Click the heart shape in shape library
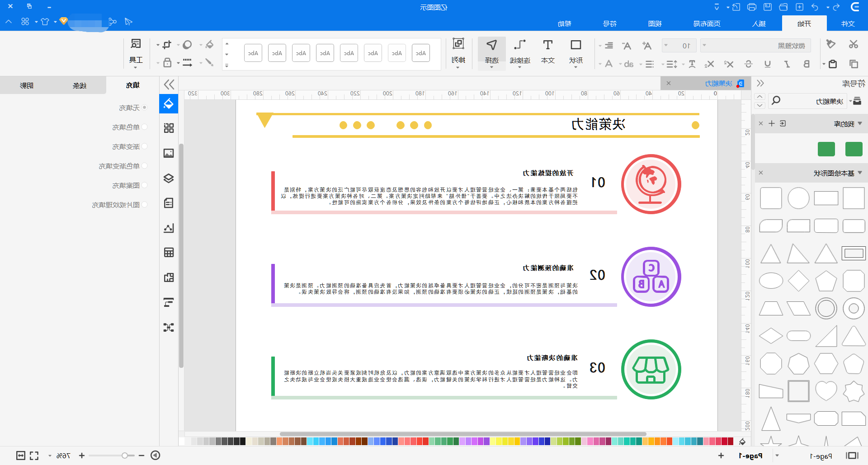This screenshot has height=465, width=868. (x=826, y=391)
